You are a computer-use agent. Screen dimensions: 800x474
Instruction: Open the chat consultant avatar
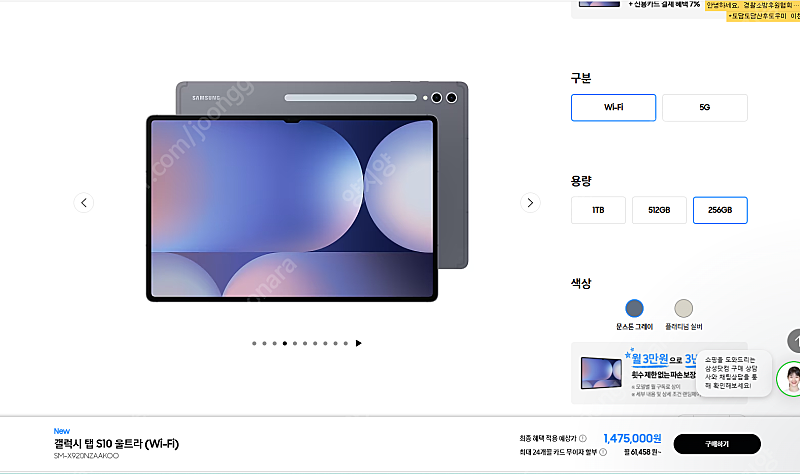(789, 379)
